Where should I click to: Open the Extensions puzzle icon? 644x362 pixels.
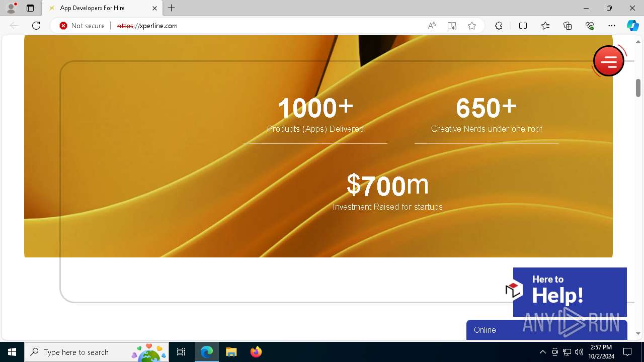499,26
